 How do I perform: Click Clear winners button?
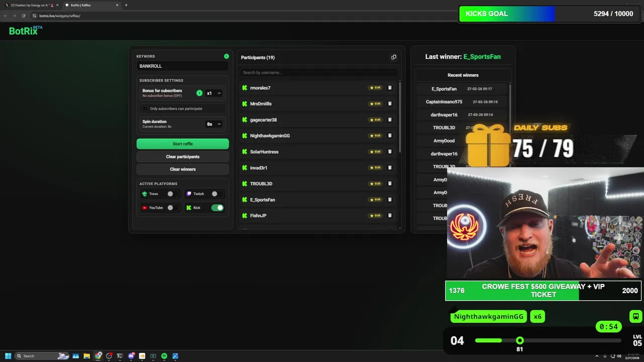click(183, 169)
